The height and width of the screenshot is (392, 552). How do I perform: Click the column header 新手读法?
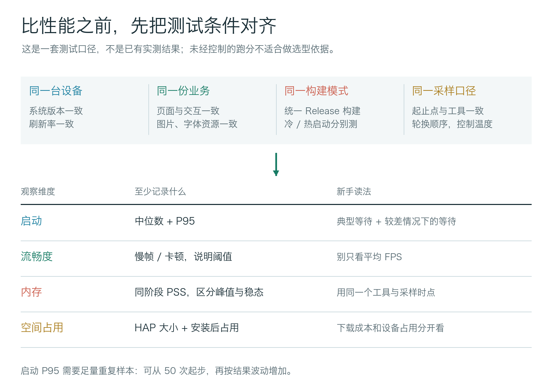[354, 192]
